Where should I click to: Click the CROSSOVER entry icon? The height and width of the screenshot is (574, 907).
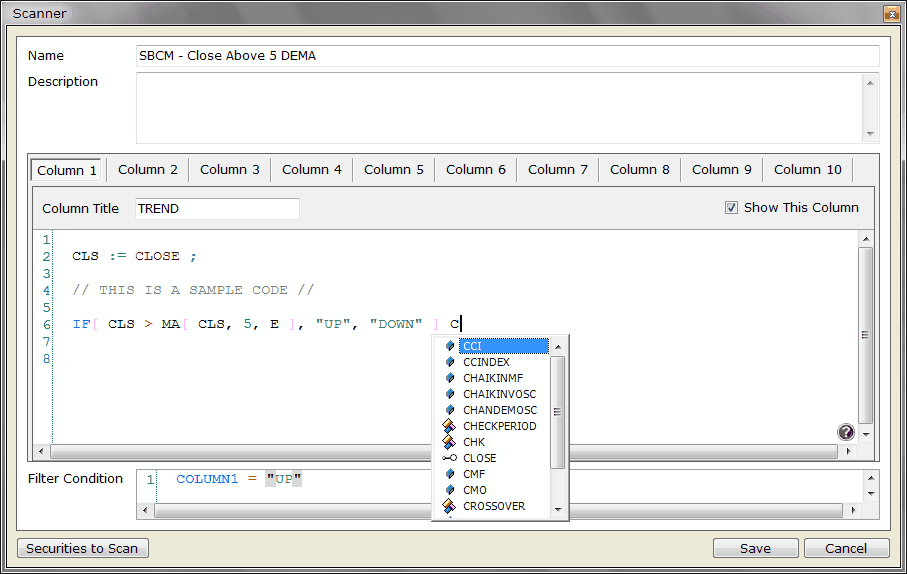click(x=450, y=506)
